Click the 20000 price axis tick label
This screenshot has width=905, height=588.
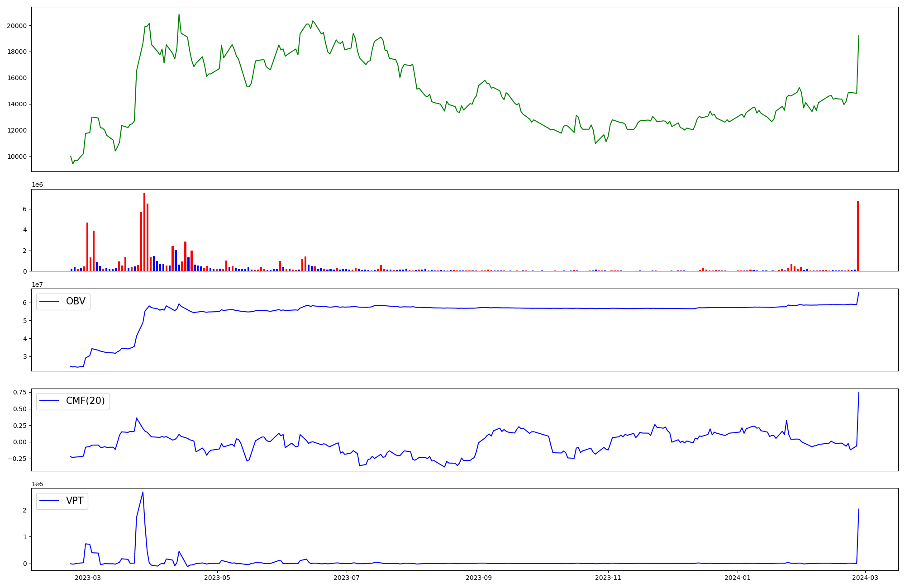[x=17, y=26]
